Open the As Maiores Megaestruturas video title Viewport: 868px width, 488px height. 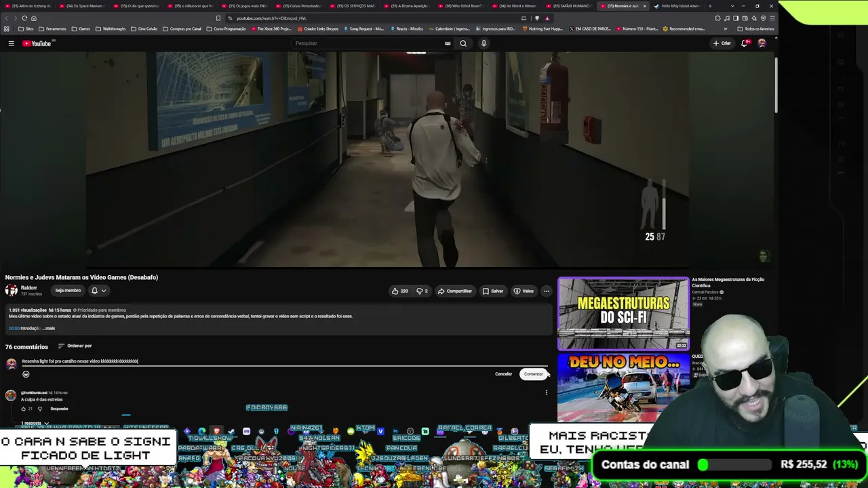click(x=728, y=282)
